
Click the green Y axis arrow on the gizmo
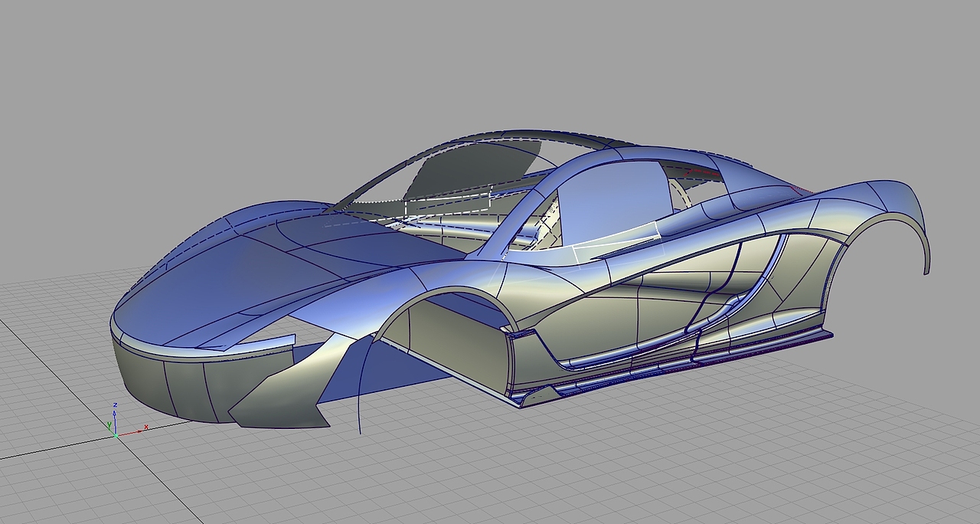(109, 428)
